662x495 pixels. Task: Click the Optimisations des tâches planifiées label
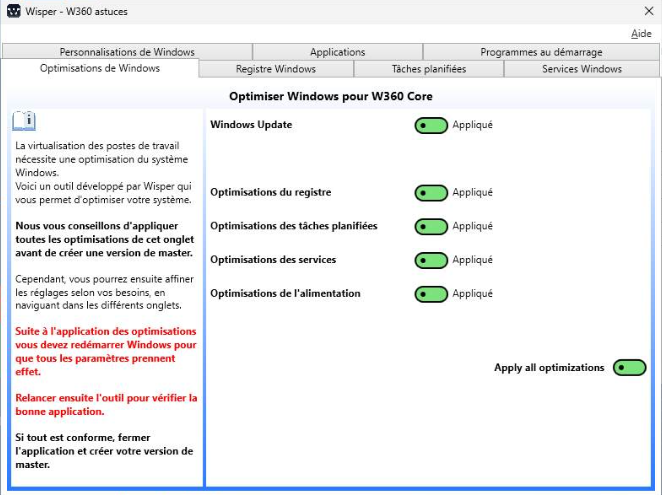click(x=294, y=226)
